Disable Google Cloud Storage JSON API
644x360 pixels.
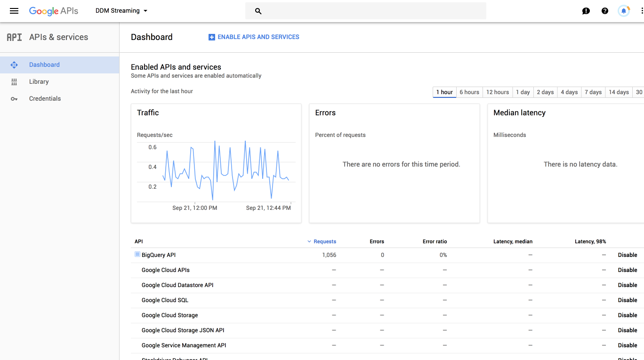point(628,330)
